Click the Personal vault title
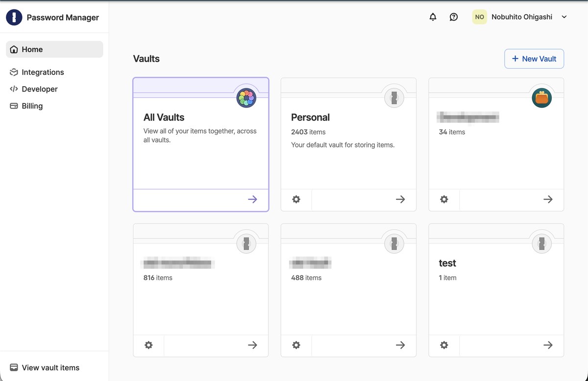 (310, 118)
